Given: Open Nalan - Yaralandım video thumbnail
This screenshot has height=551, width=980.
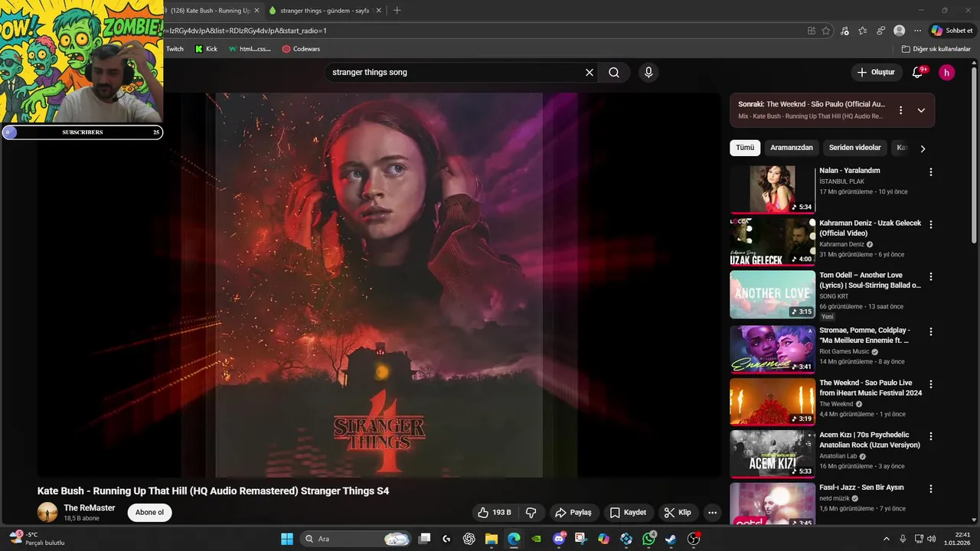Looking at the screenshot, I should (x=773, y=189).
